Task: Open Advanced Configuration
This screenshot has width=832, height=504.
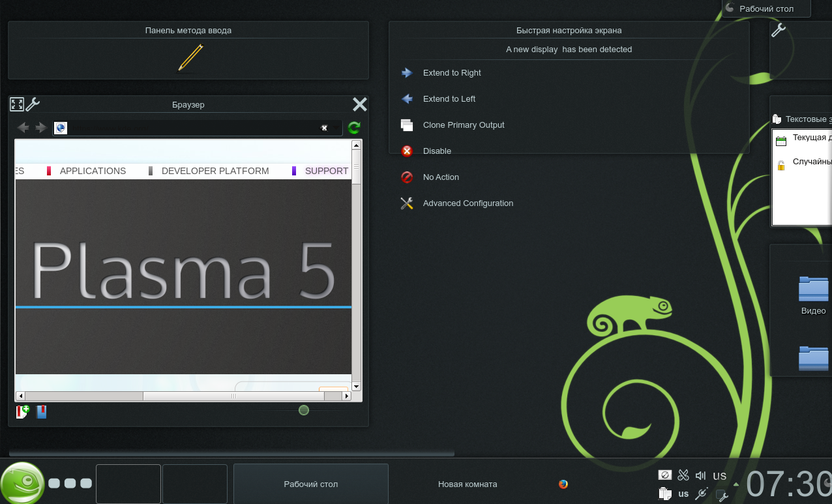Action: 468,203
